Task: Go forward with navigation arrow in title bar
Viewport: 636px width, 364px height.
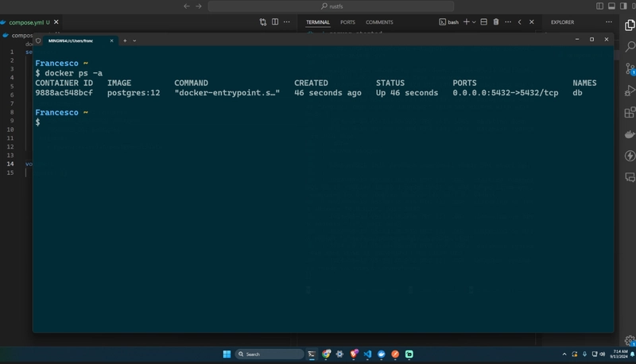Action: (x=199, y=6)
